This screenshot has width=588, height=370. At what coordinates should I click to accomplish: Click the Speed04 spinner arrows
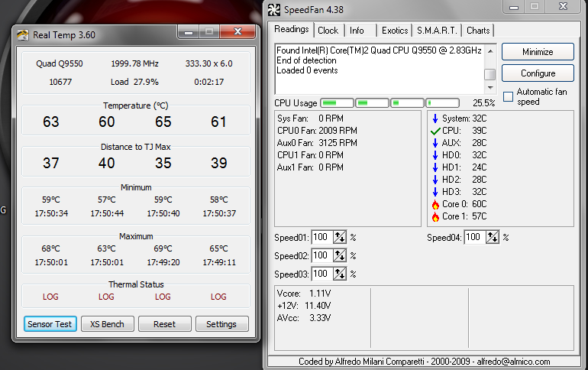click(493, 237)
